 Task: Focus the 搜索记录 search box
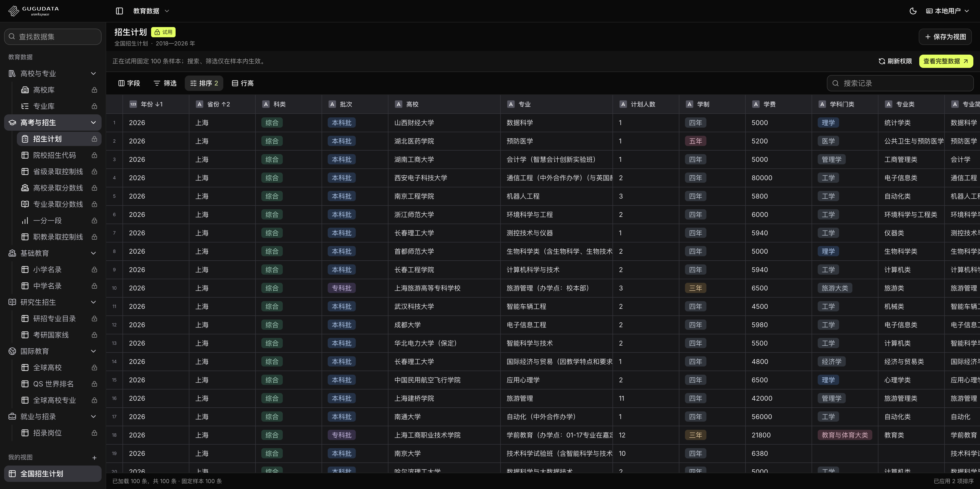[x=900, y=83]
